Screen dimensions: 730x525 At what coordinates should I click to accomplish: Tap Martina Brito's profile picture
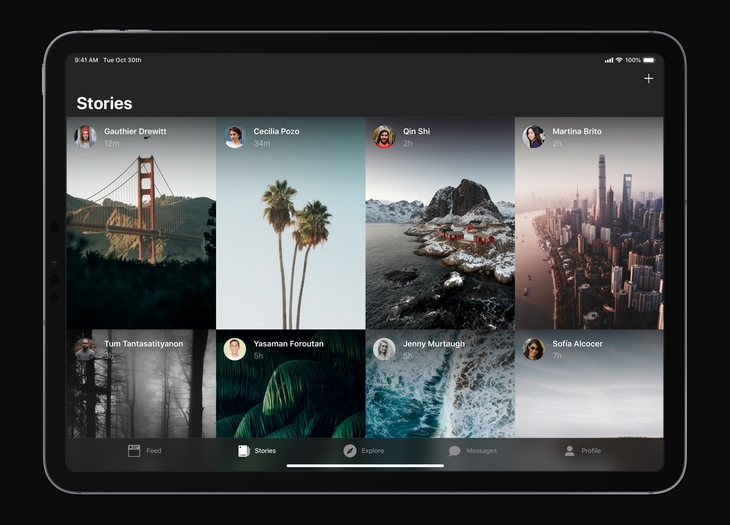(534, 137)
